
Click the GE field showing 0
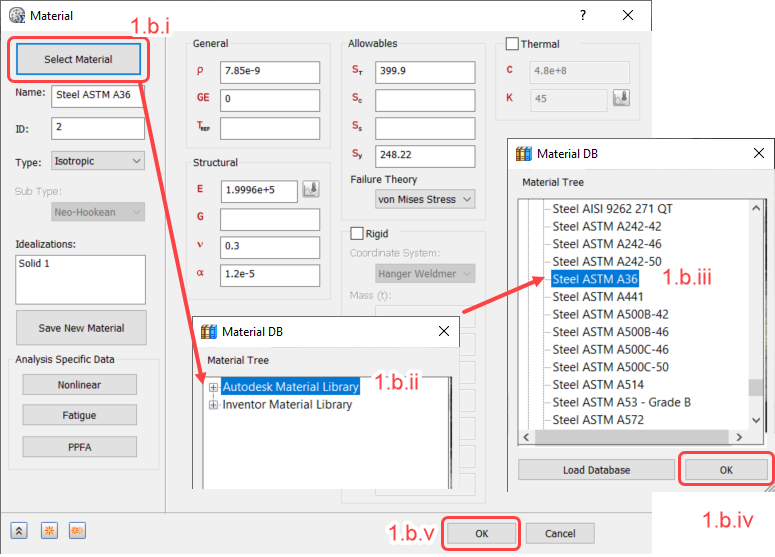270,100
